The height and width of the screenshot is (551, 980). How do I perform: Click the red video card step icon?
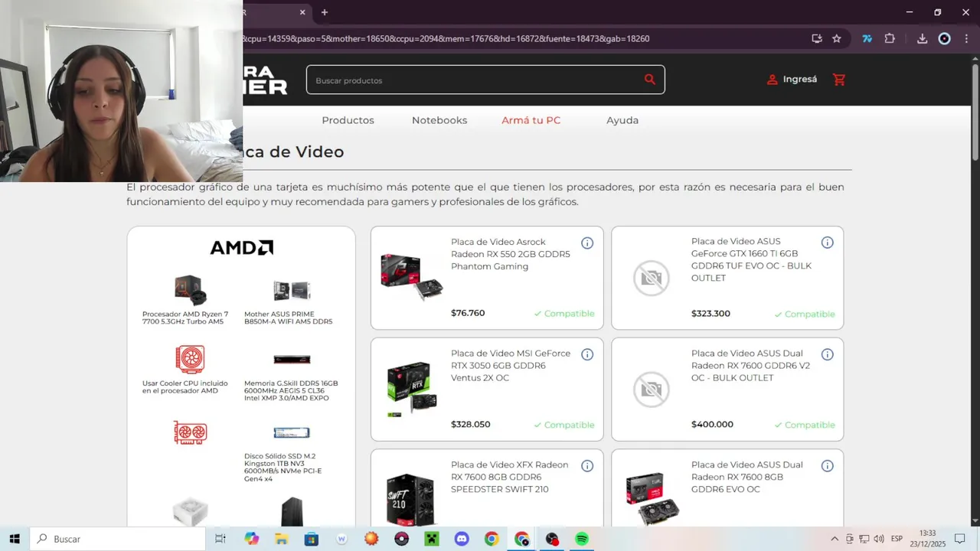190,432
